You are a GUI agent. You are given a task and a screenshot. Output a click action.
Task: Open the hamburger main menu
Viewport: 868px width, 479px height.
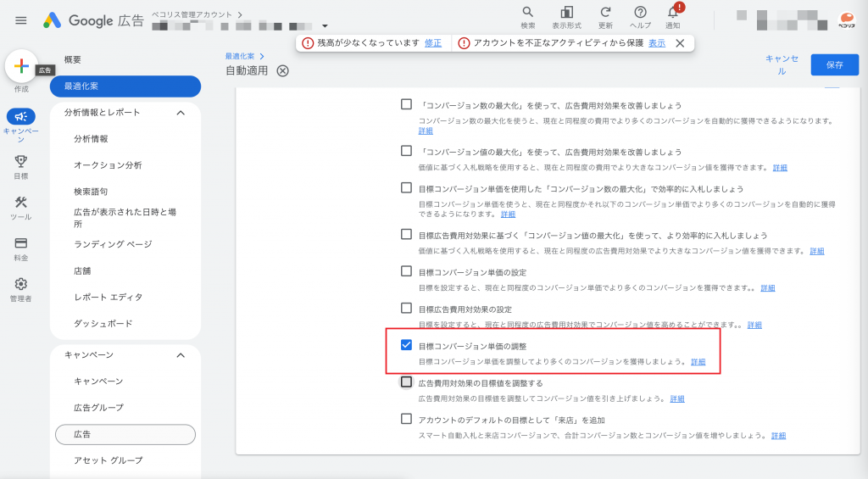[x=21, y=20]
